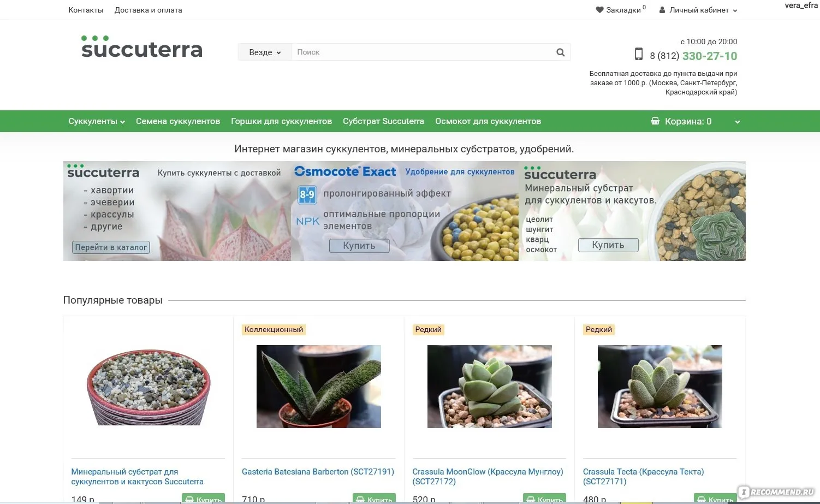Click the NPK icon on Osmocote banner
Screen dimensions: 820x504
pos(308,221)
